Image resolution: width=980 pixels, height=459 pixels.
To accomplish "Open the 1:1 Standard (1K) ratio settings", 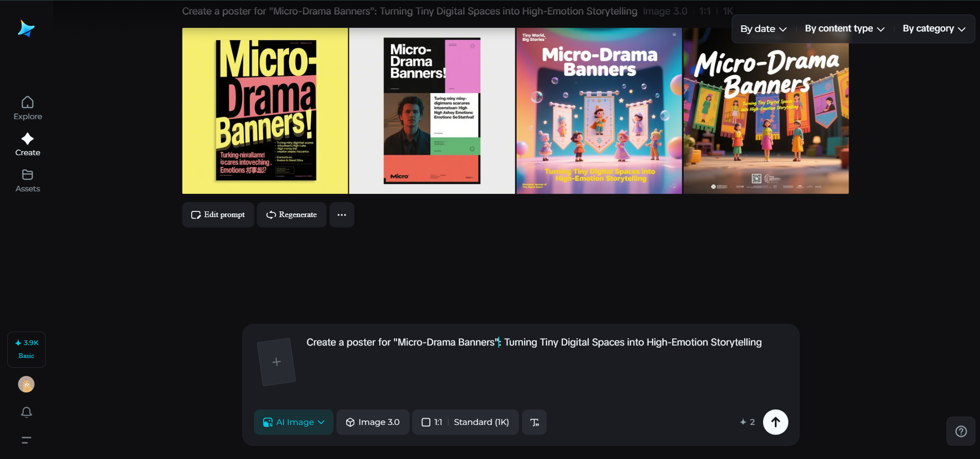I will point(465,422).
